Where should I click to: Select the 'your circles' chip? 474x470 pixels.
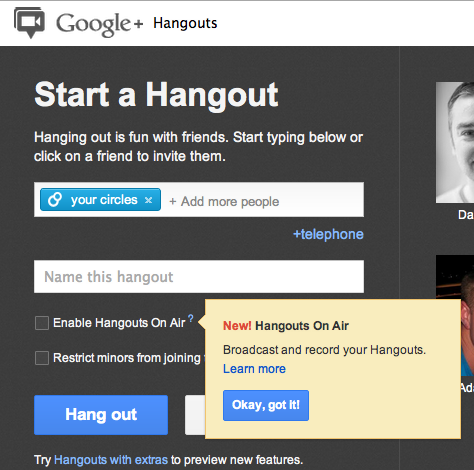[x=100, y=200]
